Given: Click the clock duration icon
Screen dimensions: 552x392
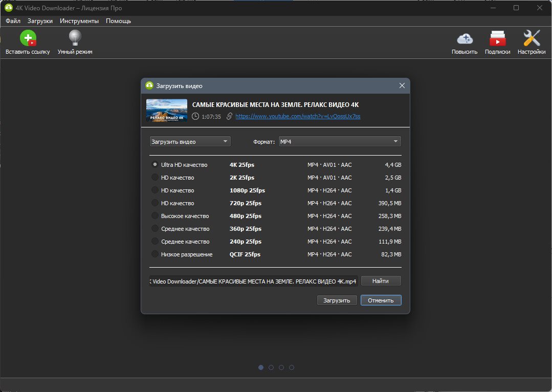Looking at the screenshot, I should [195, 116].
